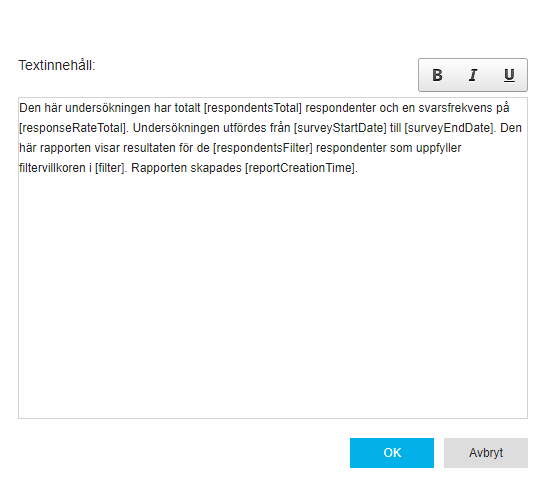Click the word Undersökningen in the second line
This screenshot has height=487, width=547.
(176, 128)
